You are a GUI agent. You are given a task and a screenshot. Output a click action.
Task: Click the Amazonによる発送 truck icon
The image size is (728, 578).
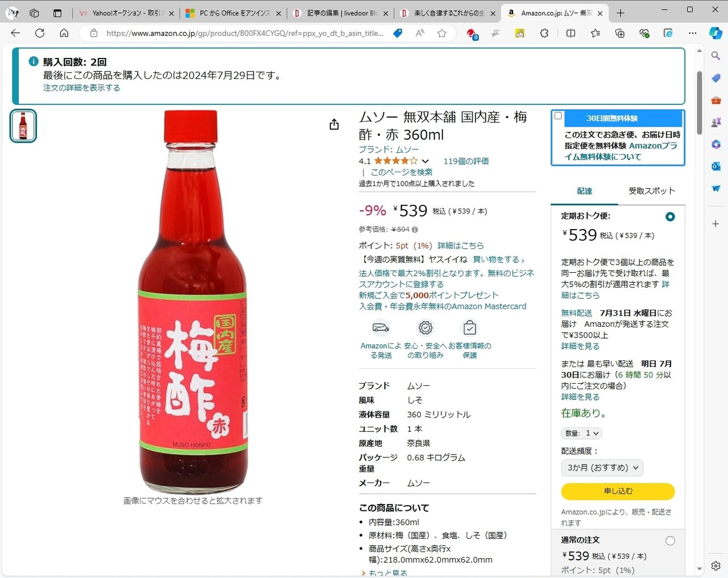click(x=381, y=328)
